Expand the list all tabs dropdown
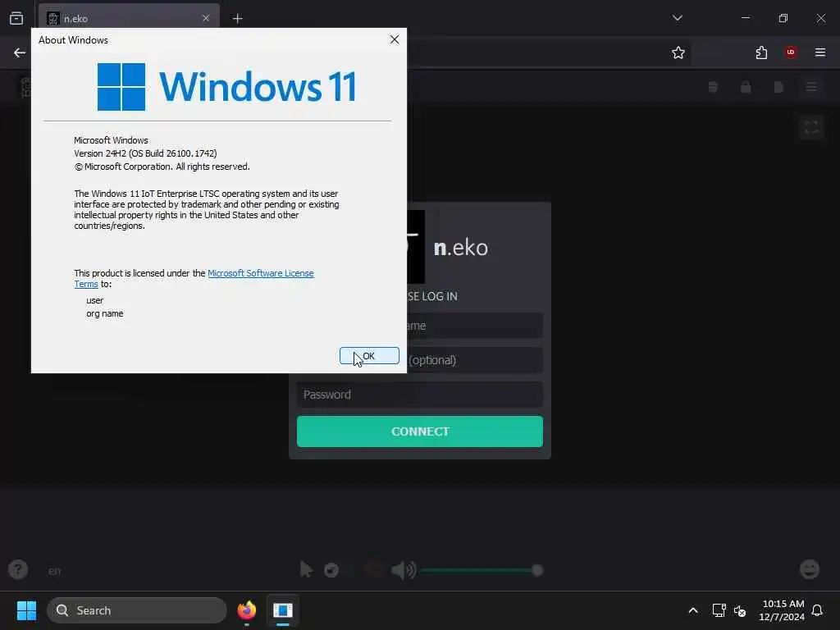The image size is (840, 630). click(677, 18)
